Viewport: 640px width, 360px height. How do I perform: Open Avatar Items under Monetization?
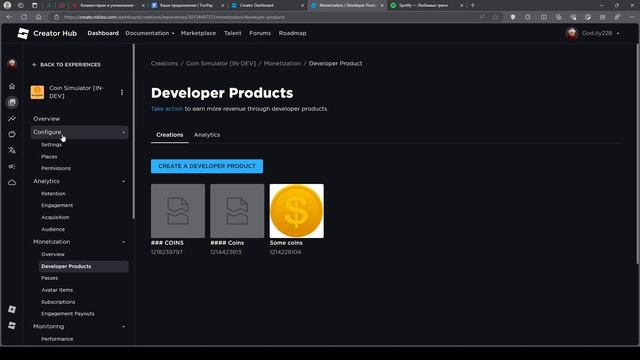(x=57, y=290)
